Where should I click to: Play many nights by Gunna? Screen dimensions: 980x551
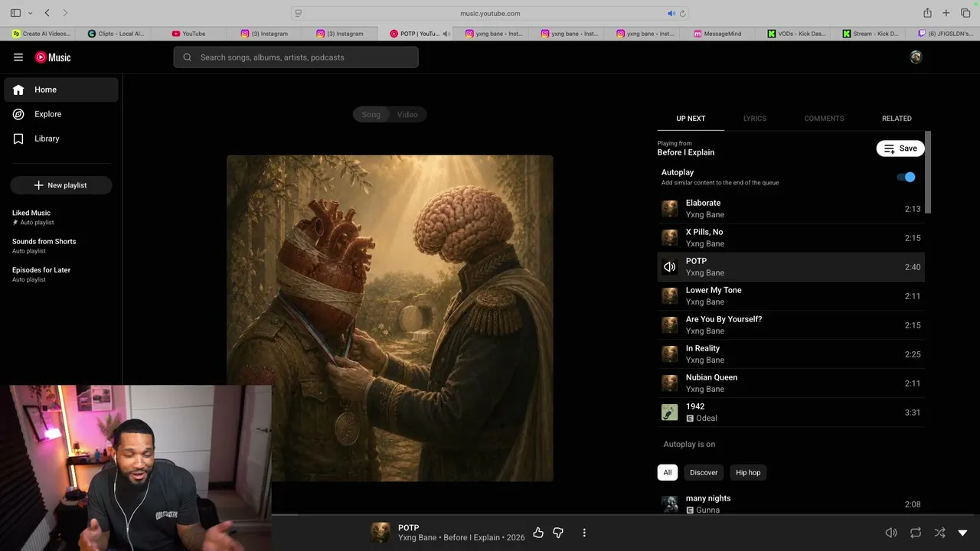click(x=791, y=504)
